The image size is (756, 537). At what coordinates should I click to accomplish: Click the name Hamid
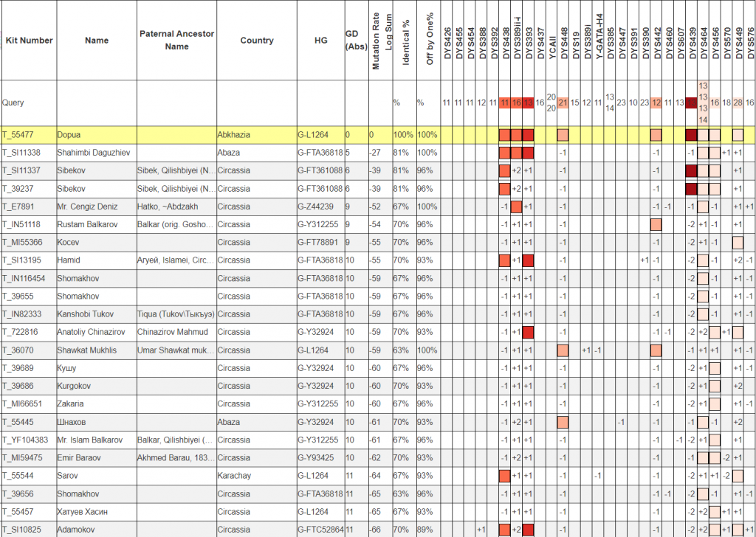pyautogui.click(x=69, y=260)
